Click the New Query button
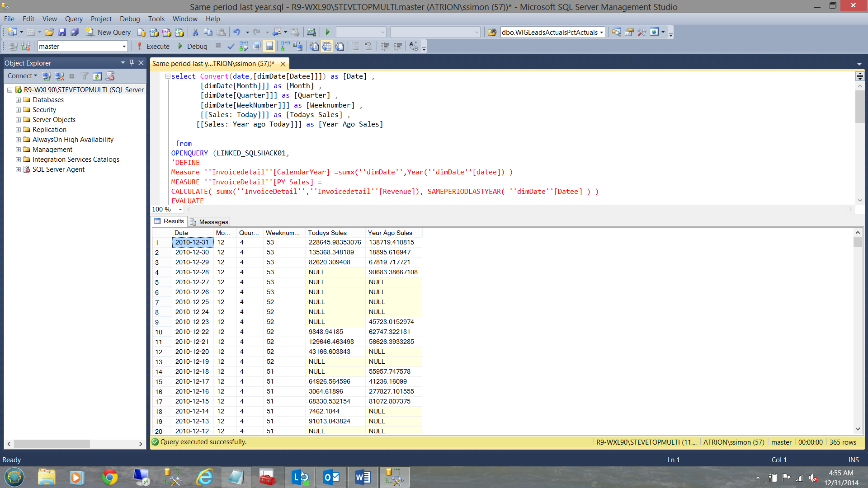The width and height of the screenshot is (868, 488). coord(108,32)
